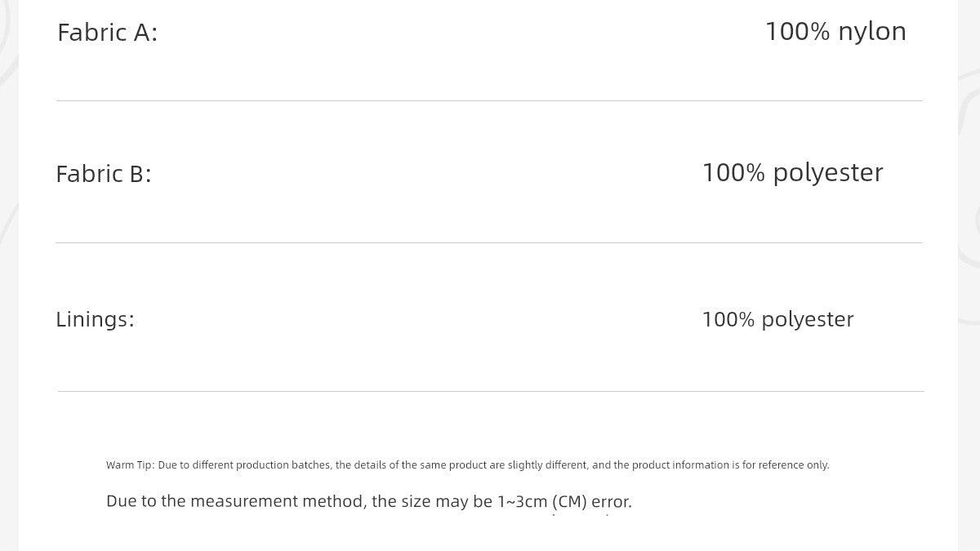980x551 pixels.
Task: Click "1~3cm" in the measurement note
Action: click(x=522, y=501)
